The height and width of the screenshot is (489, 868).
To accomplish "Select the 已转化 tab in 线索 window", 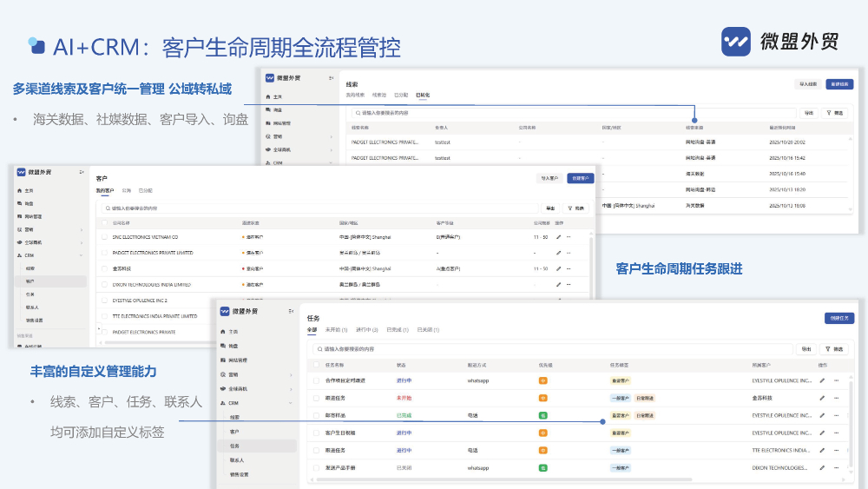I will click(423, 96).
